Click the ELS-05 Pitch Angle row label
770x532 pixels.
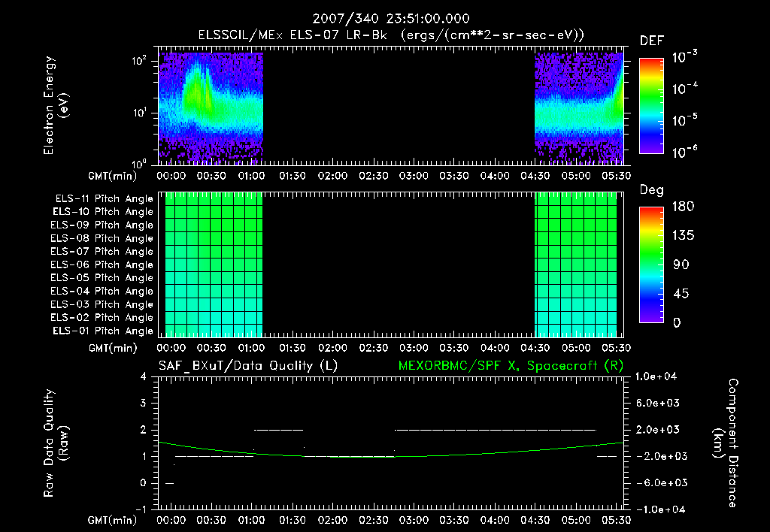click(x=102, y=278)
